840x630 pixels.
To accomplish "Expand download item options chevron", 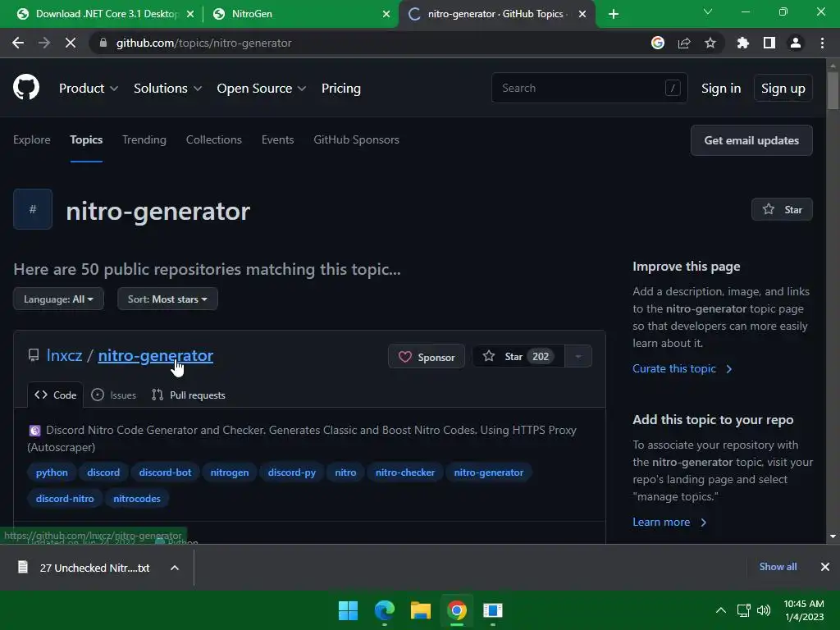I will click(175, 568).
